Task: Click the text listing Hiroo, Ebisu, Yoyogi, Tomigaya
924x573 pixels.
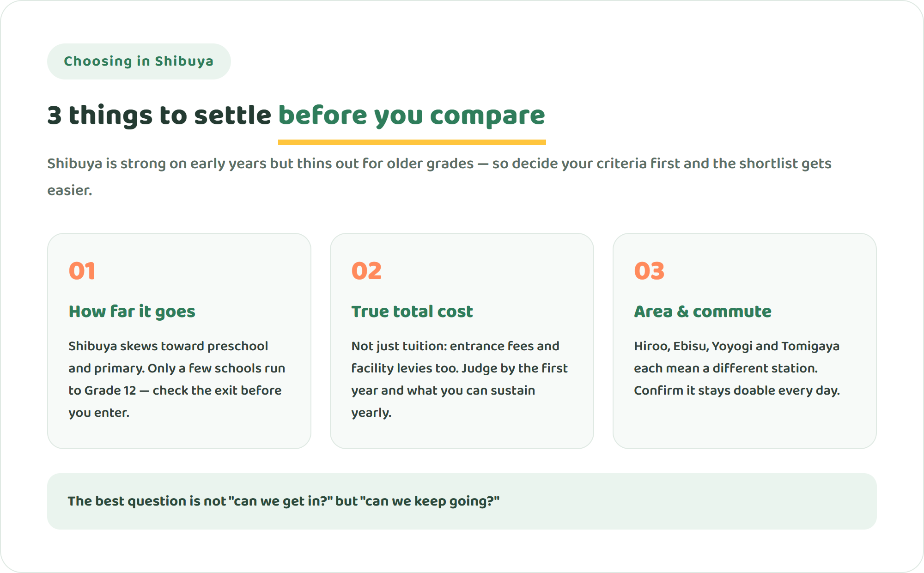Action: coord(737,368)
